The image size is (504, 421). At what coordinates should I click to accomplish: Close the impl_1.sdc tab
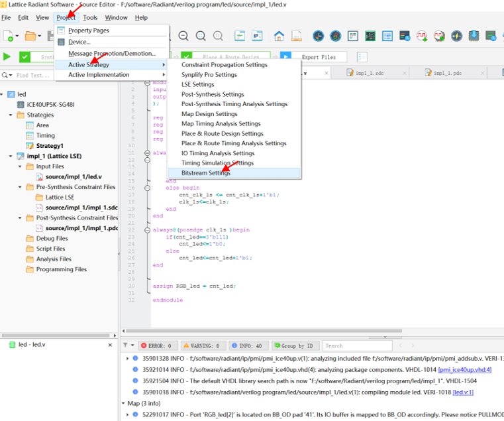pyautogui.click(x=405, y=74)
